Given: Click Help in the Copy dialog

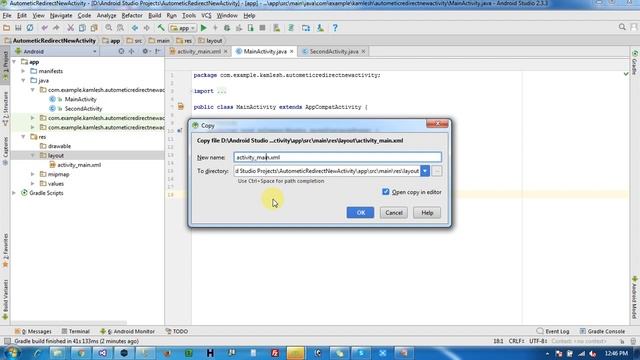Looking at the screenshot, I should [427, 212].
